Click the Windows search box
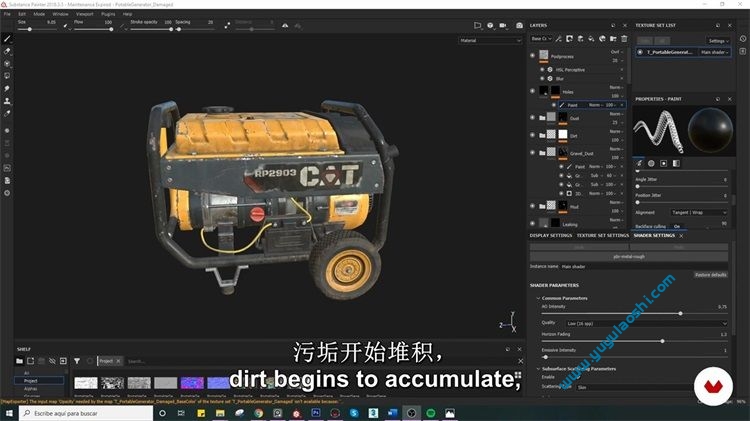This screenshot has width=750, height=421. pos(86,413)
